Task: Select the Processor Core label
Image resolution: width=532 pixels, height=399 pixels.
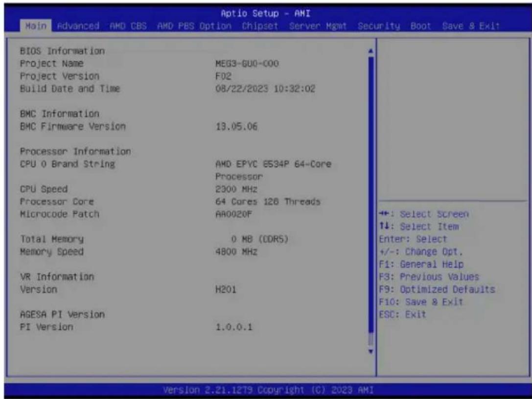Action: coord(57,202)
